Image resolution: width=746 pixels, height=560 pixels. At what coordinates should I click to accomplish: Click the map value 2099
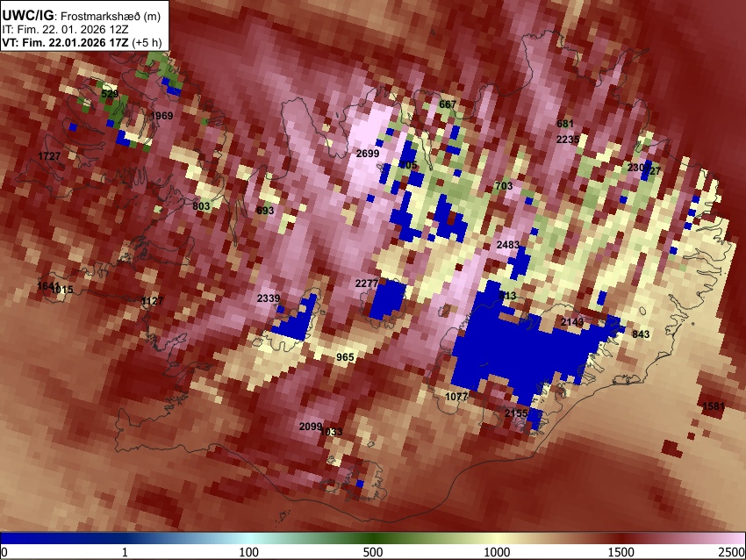[310, 427]
